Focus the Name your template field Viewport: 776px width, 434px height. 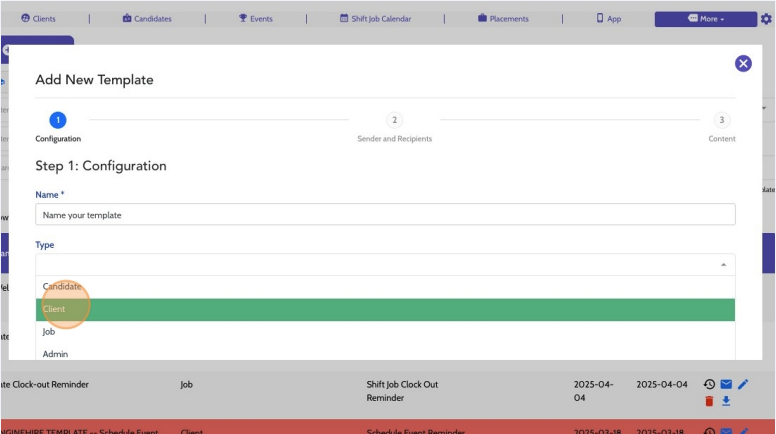click(385, 215)
